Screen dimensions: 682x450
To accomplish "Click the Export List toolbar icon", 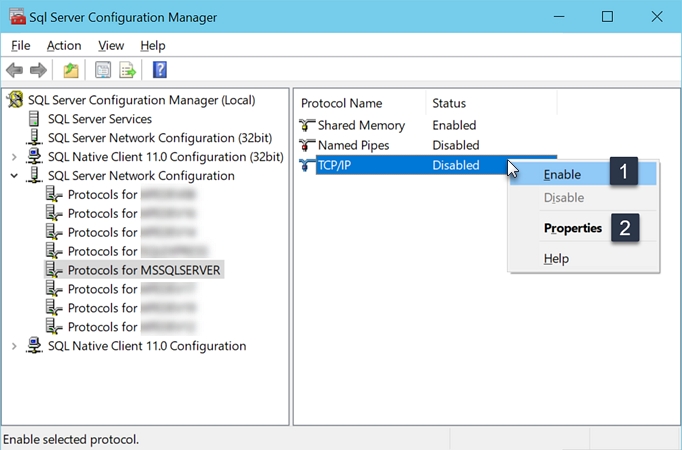I will 128,70.
